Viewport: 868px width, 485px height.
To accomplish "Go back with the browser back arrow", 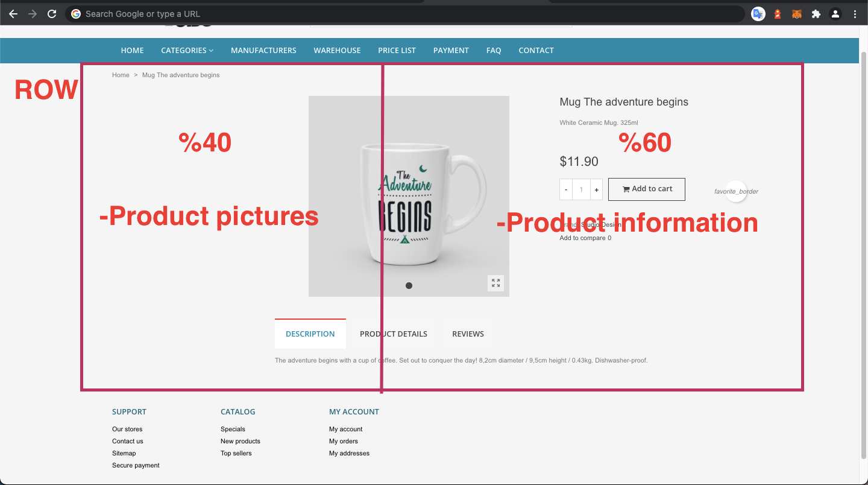I will (x=13, y=13).
